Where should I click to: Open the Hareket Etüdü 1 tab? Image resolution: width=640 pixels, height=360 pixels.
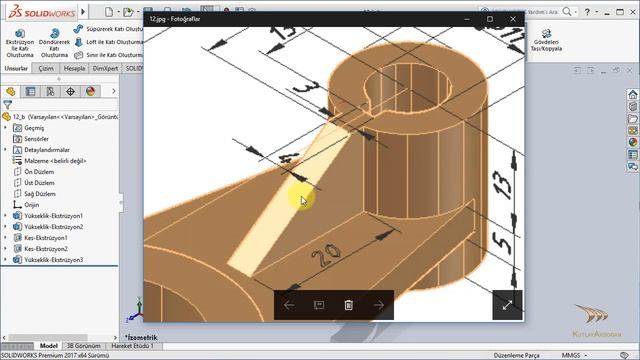133,346
